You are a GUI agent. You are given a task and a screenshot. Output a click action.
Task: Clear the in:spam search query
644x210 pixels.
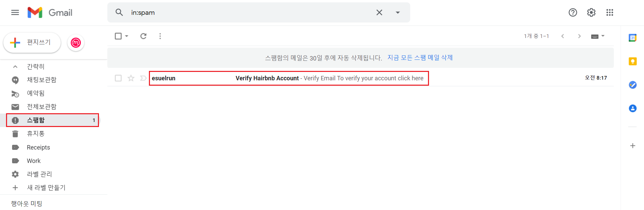coord(379,12)
